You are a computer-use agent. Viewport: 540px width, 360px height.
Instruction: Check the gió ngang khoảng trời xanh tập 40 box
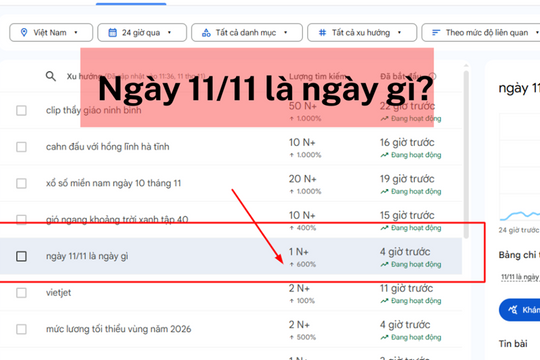coord(21,220)
